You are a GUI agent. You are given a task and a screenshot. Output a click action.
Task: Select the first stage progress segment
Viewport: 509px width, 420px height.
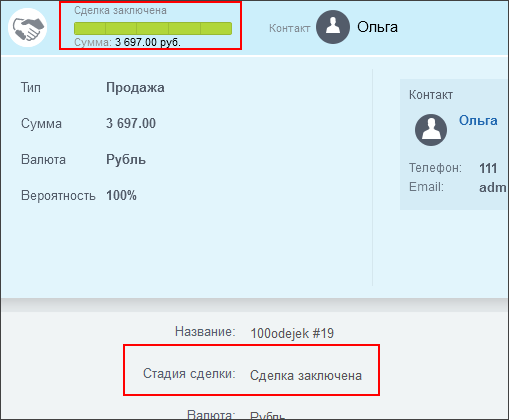point(90,28)
